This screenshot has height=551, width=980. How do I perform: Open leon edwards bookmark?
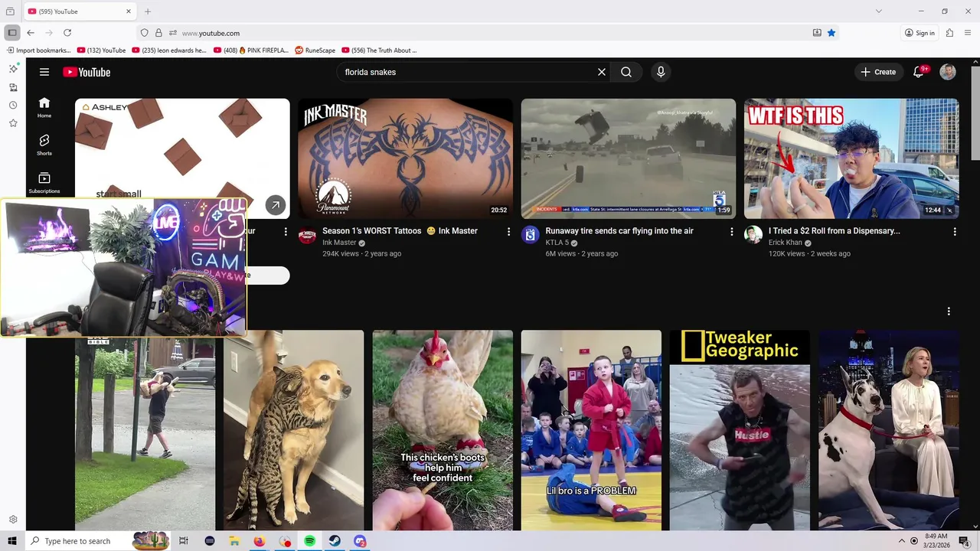tap(169, 51)
